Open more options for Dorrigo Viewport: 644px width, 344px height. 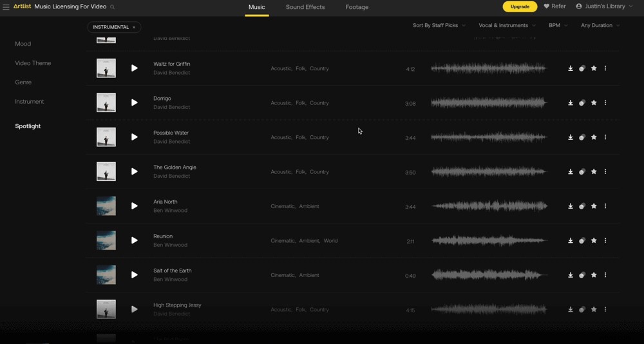coord(605,102)
